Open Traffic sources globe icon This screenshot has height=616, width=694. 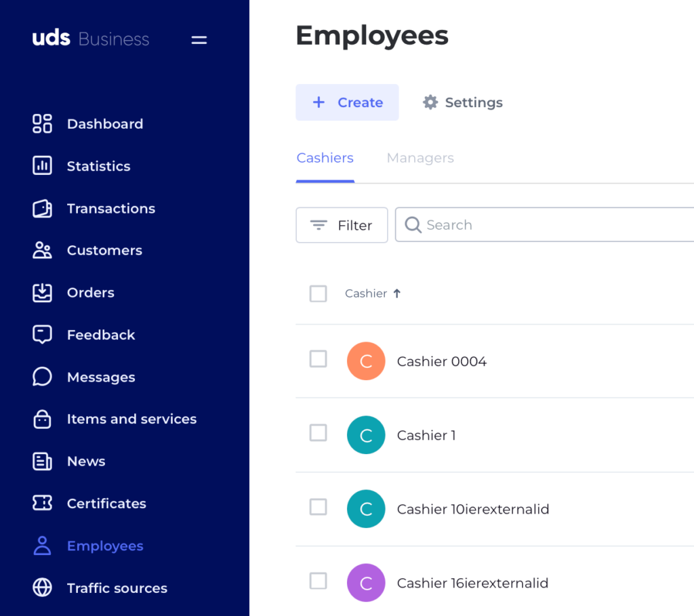point(42,588)
